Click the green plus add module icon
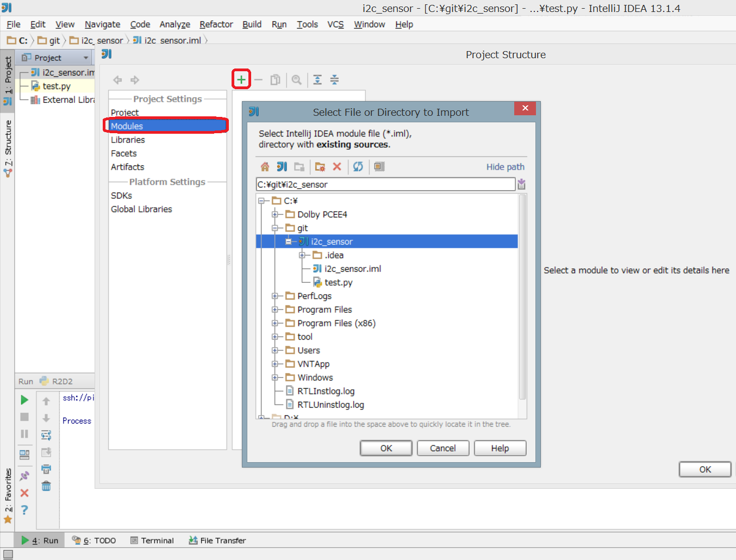 point(241,79)
